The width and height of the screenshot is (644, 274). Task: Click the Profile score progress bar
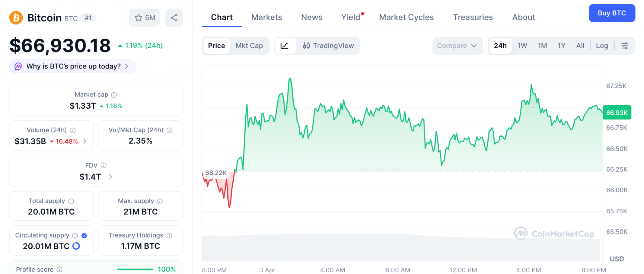point(135,269)
